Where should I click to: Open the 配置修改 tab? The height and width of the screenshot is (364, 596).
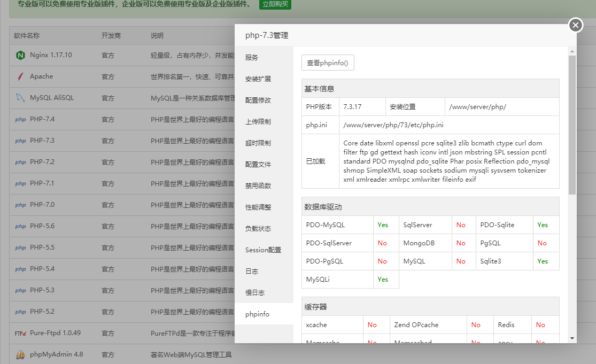click(x=264, y=100)
